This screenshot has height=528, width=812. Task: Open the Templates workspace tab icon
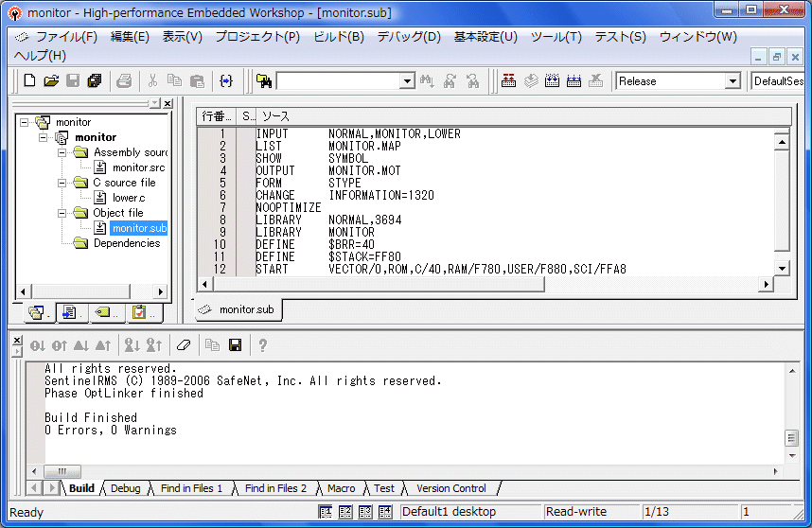(70, 312)
